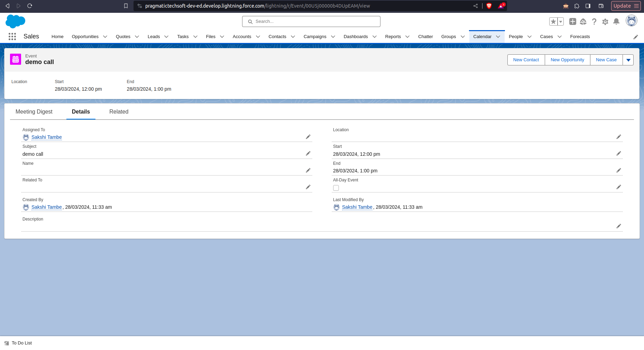Focus the global Search box
The height and width of the screenshot is (350, 644).
(311, 21)
